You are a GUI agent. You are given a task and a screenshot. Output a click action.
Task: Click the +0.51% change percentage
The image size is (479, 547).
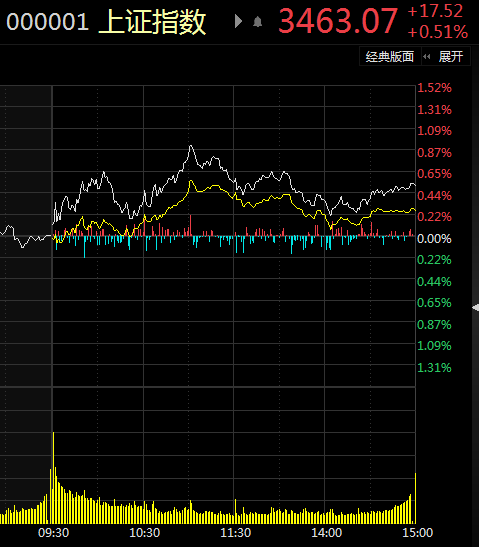coord(437,32)
